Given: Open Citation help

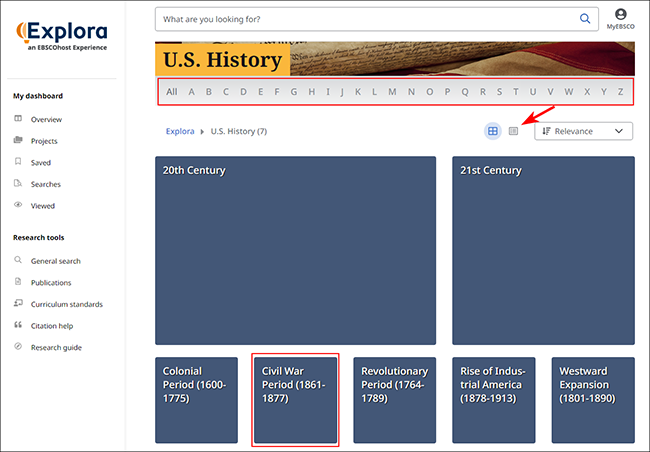Looking at the screenshot, I should pyautogui.click(x=52, y=326).
